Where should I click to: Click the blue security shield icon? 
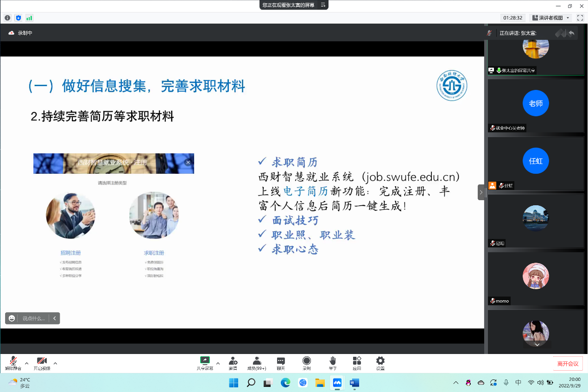click(x=19, y=18)
